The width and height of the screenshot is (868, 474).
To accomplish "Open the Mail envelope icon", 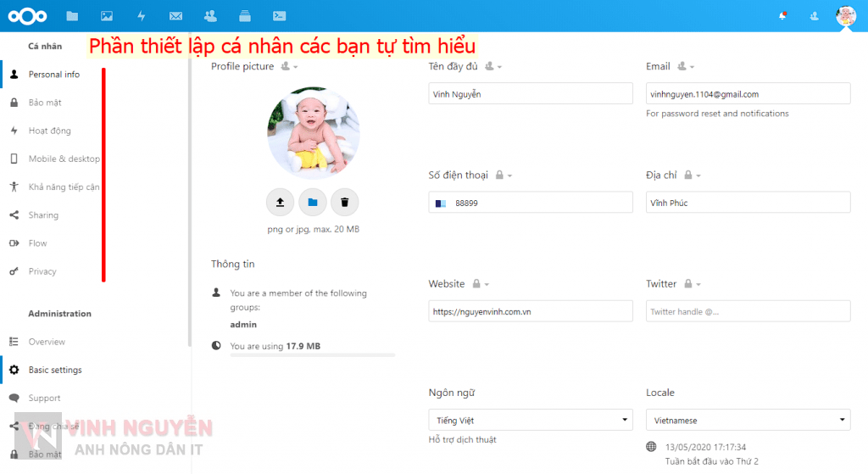I will click(175, 15).
